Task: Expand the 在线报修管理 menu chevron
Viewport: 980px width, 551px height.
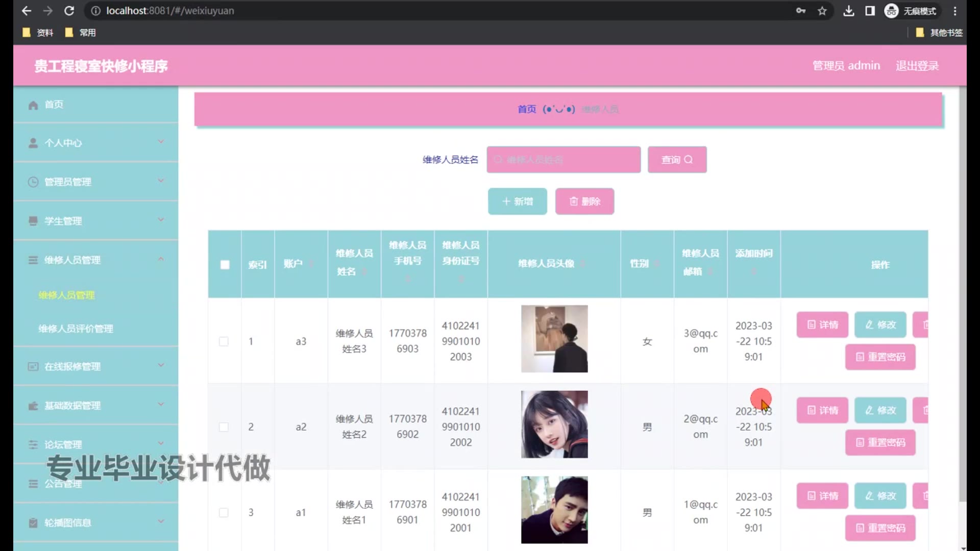Action: click(x=161, y=365)
